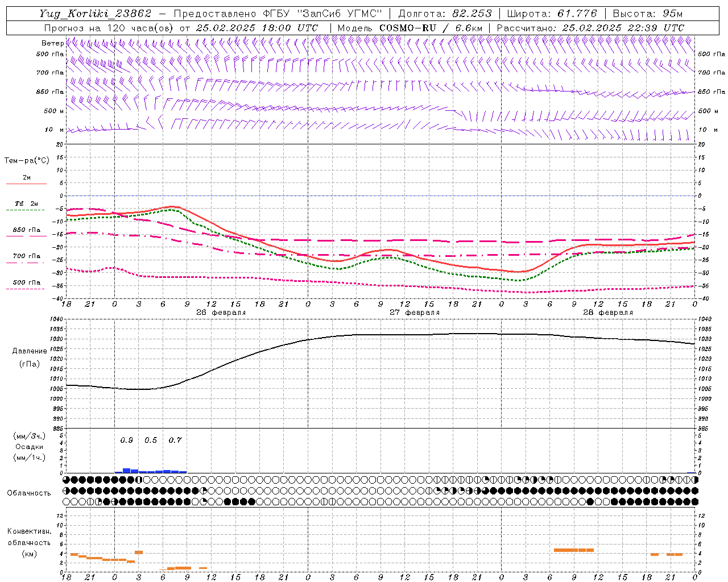The width and height of the screenshot is (728, 582).
Task: Click the 700 гПа dash-dot legend sample
Action: pyautogui.click(x=26, y=262)
